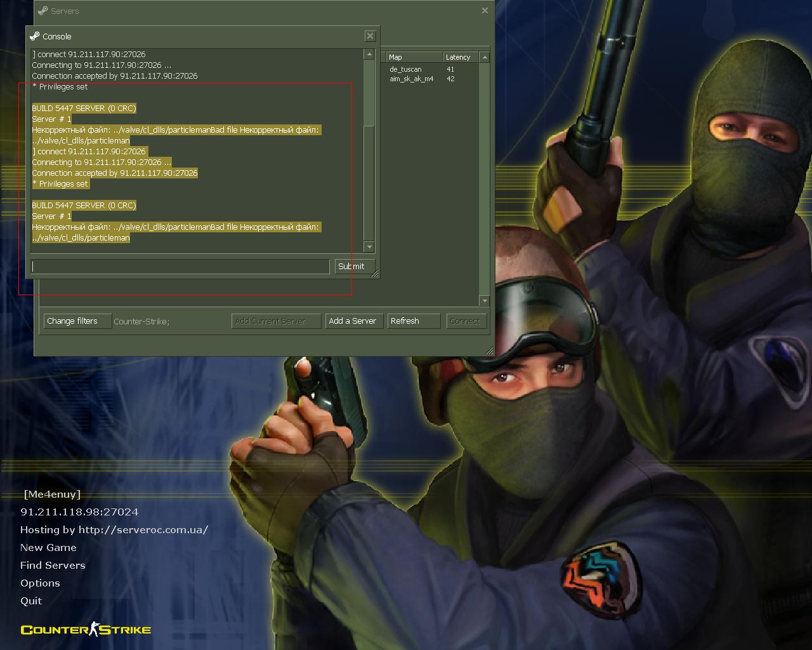Open the Hosting by serveroc.com.ua link

(x=114, y=529)
